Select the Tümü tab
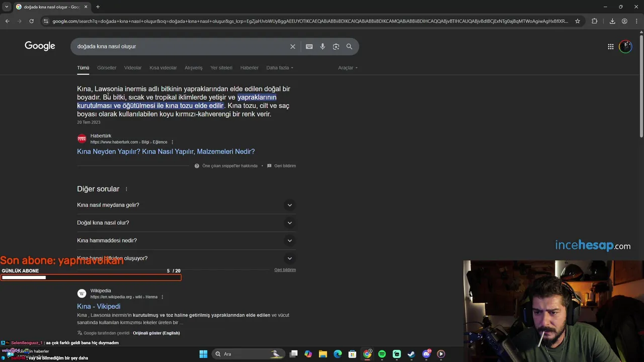644x362 pixels. point(83,68)
